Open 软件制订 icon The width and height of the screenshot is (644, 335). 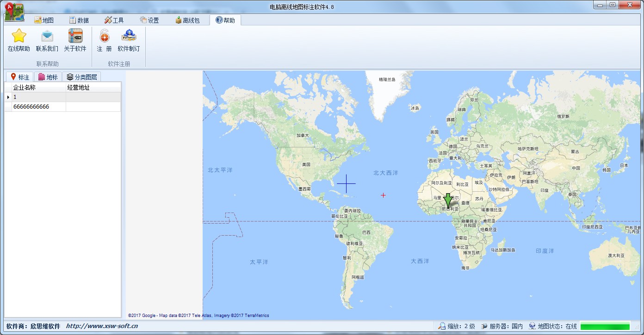129,36
